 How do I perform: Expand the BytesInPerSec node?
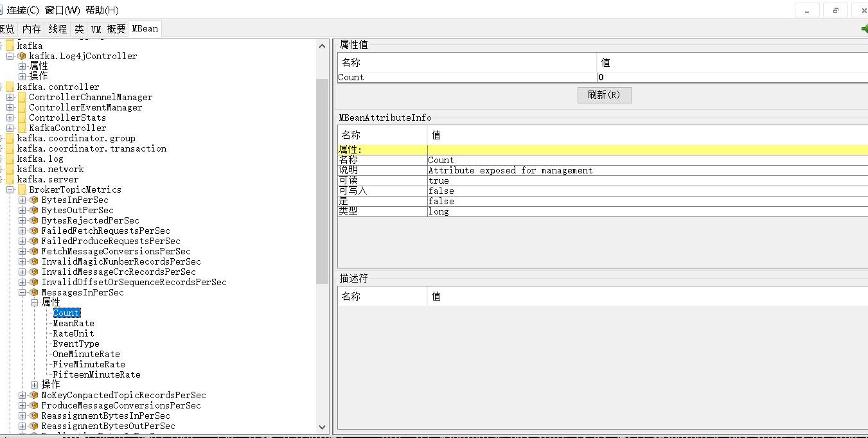[22, 200]
